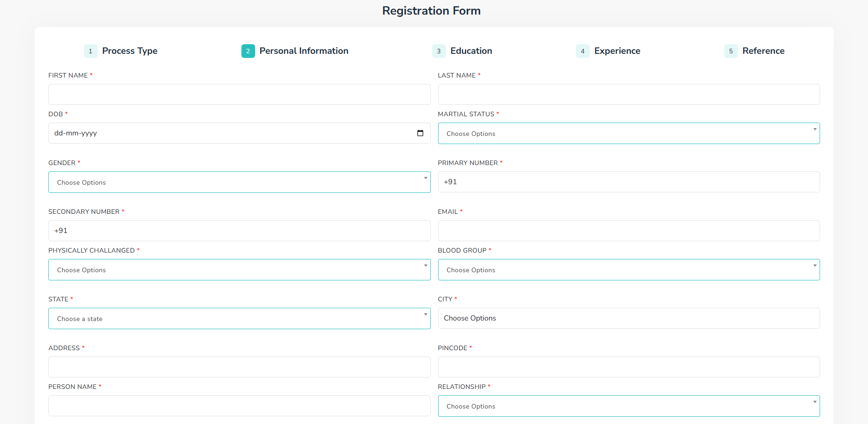
Task: Choose a state from State dropdown
Action: (x=239, y=319)
